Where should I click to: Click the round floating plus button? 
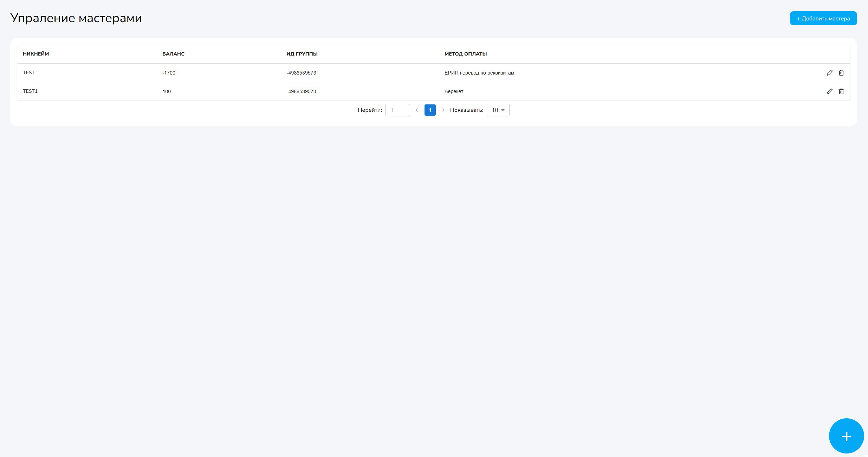846,436
